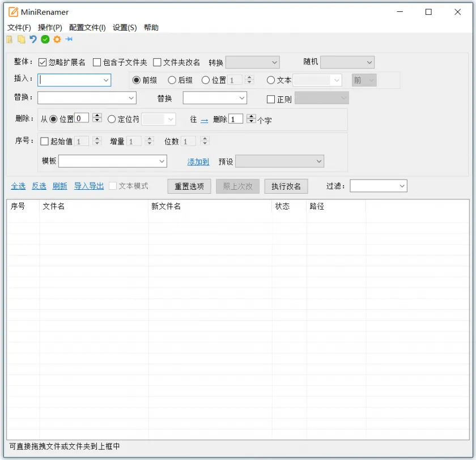Click the 文件名 column header

point(94,206)
